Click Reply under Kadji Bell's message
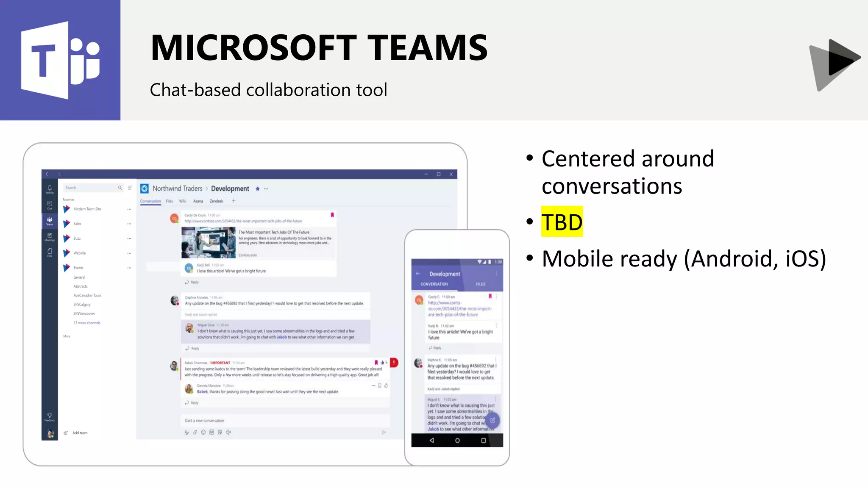Viewport: 868px width, 488px height. tap(192, 282)
